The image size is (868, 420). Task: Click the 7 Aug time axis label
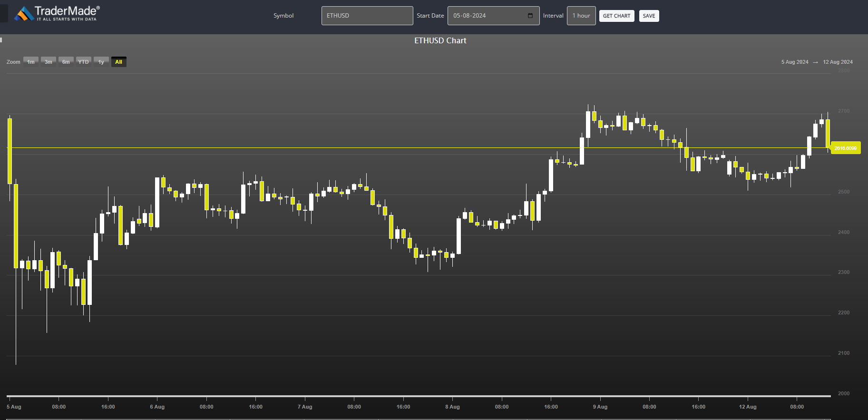pyautogui.click(x=305, y=407)
